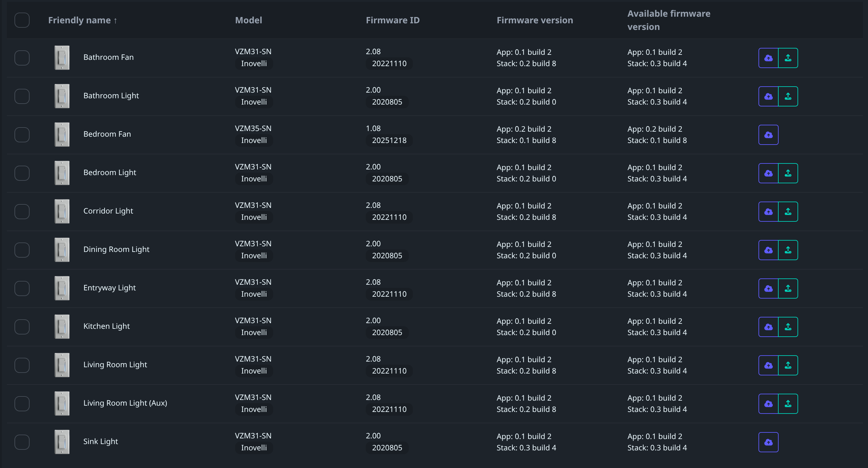Click the Entryway Light device thumbnail
868x468 pixels.
tap(62, 288)
